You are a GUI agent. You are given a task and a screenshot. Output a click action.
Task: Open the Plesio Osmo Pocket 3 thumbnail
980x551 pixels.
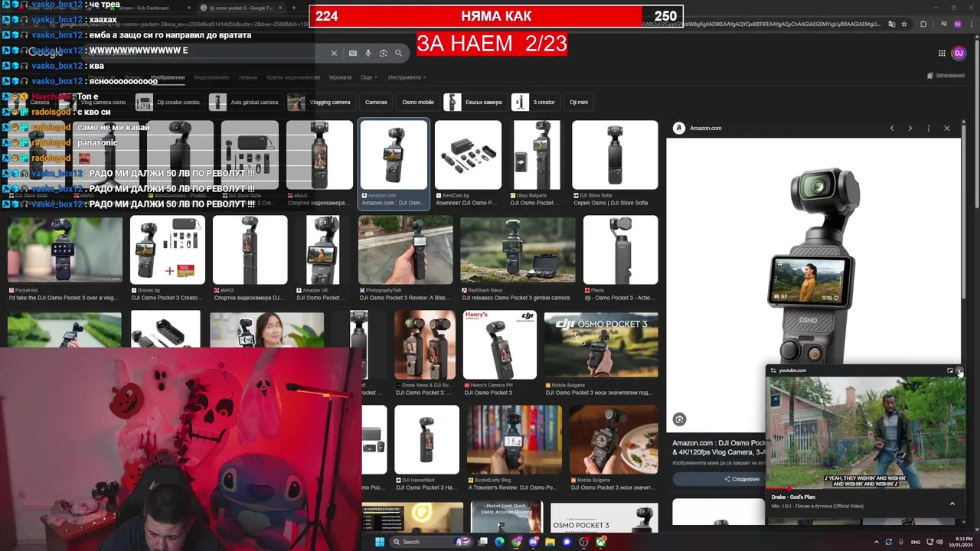pyautogui.click(x=620, y=250)
